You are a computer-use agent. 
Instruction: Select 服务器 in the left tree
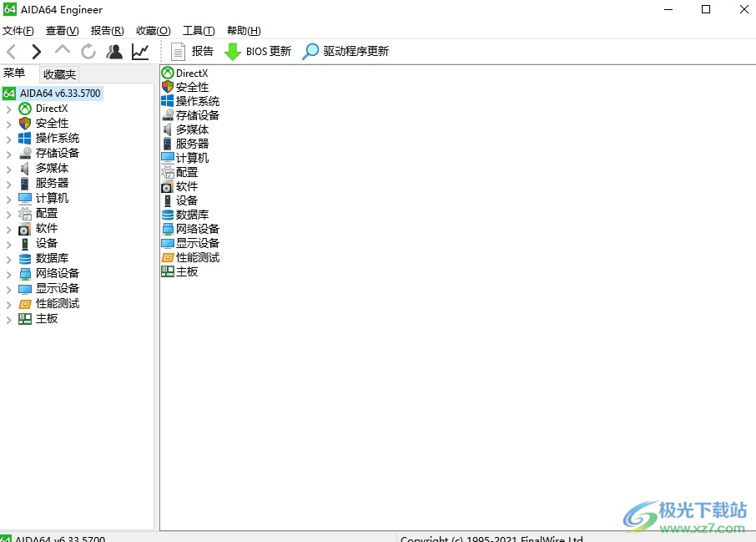[x=52, y=183]
